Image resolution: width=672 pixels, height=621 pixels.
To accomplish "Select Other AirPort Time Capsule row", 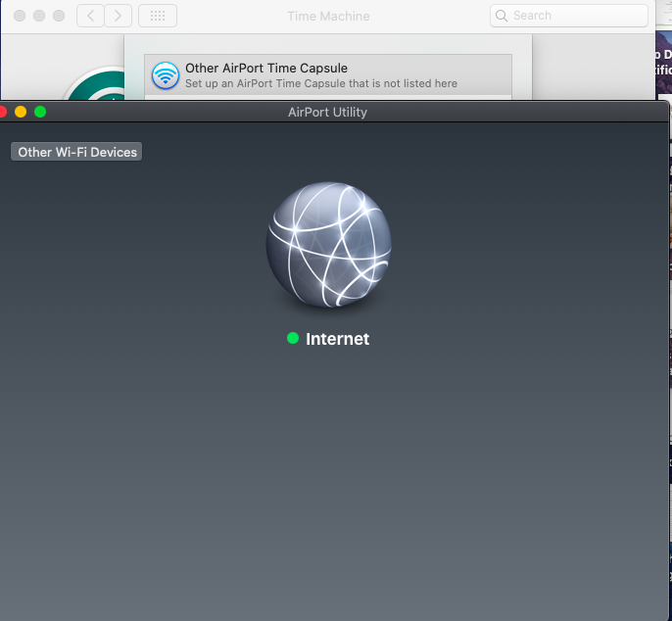I will tap(328, 75).
